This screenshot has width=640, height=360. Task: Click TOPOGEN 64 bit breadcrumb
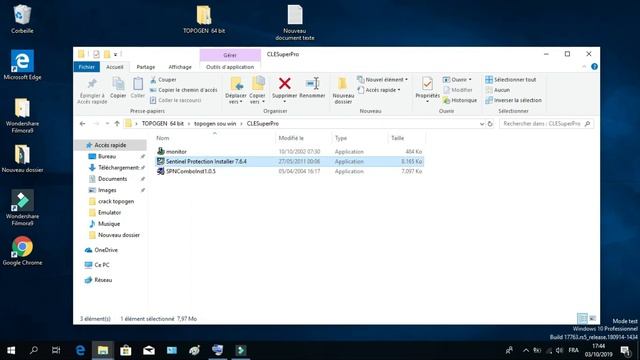pos(162,124)
